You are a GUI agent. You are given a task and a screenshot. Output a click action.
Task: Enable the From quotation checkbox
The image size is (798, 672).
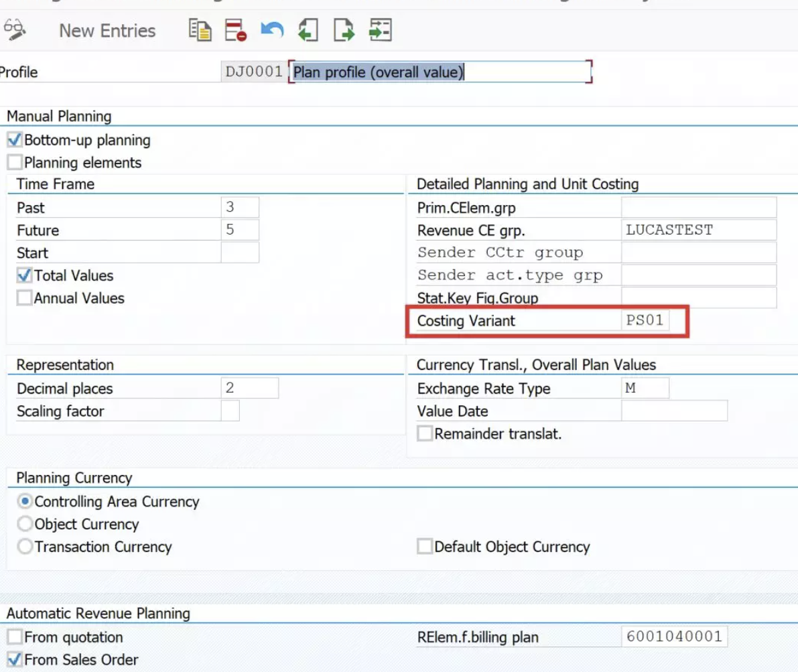click(x=15, y=637)
